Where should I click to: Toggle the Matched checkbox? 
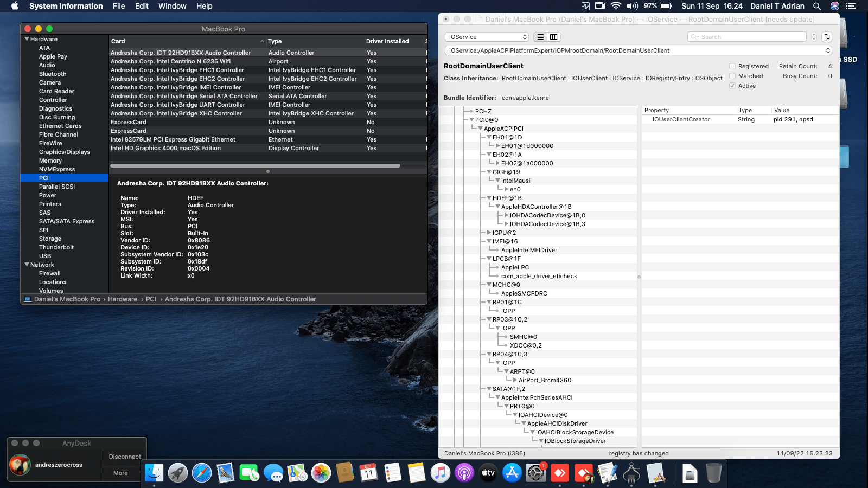(x=732, y=76)
